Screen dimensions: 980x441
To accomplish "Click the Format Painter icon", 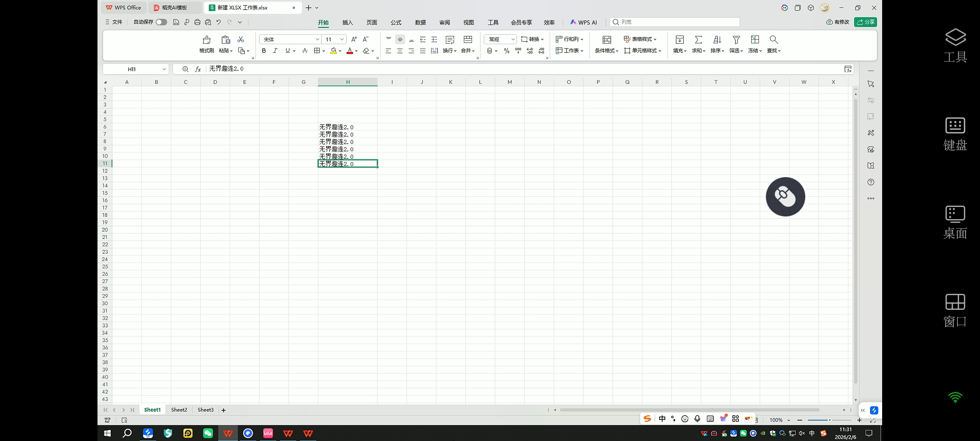I will [207, 40].
